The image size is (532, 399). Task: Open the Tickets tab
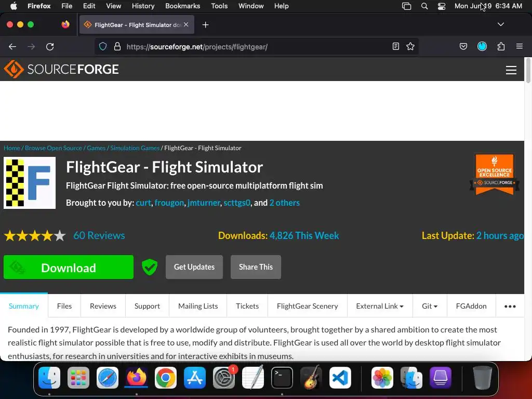coord(247,306)
